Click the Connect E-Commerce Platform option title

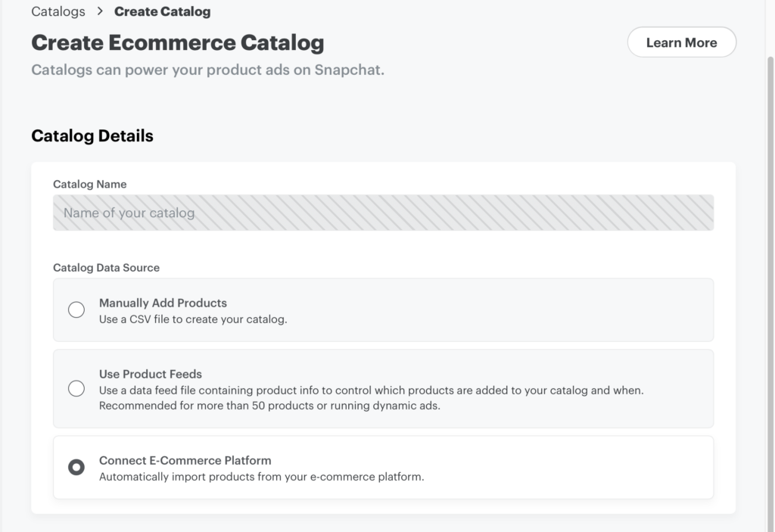(x=185, y=460)
